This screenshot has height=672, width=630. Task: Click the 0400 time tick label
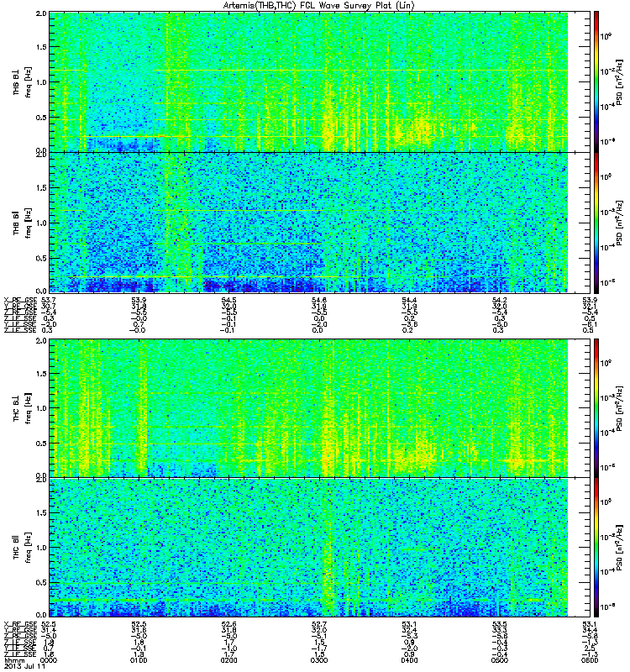(409, 660)
